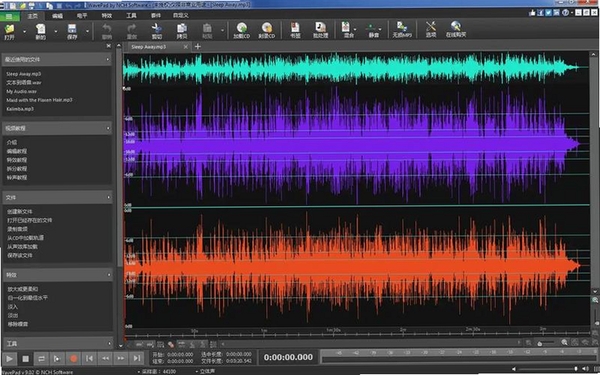The image size is (600, 375).
Task: Open dropdown arrow beside Paste button
Action: tap(222, 31)
